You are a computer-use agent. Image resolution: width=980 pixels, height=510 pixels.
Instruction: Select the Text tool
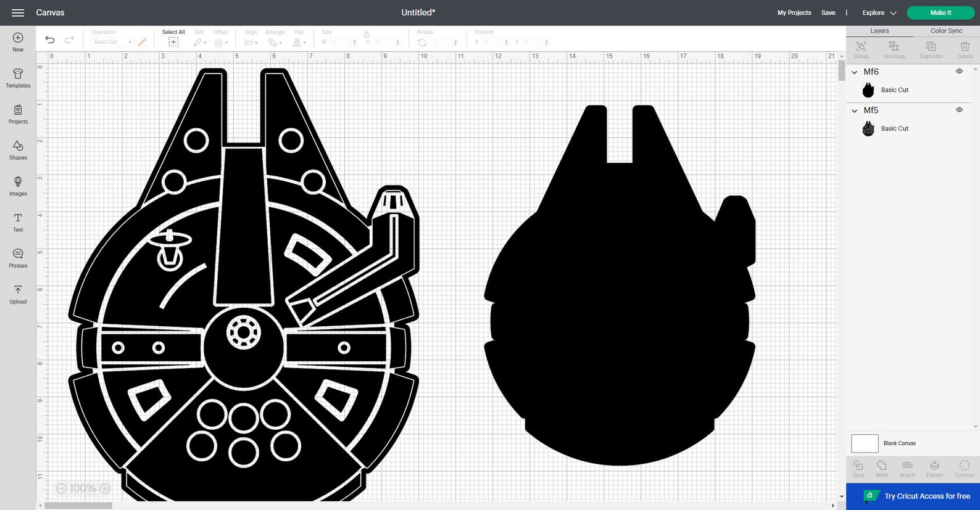tap(18, 222)
